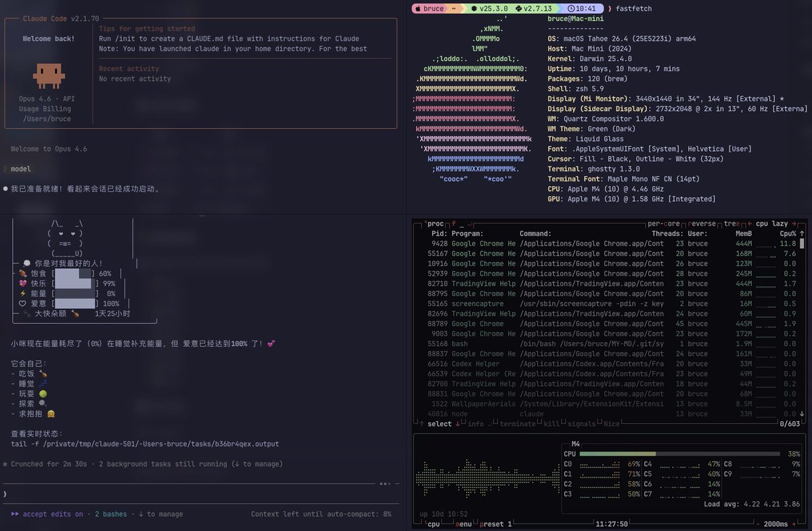Click the MemB column header
Screen dimensions: 812x531
tap(744, 234)
